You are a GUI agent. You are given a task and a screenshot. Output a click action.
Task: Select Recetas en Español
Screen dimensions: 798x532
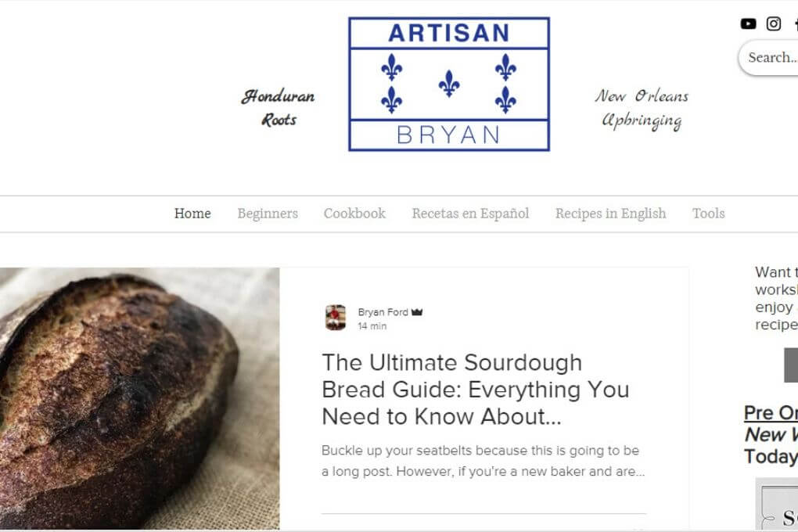[x=470, y=214]
